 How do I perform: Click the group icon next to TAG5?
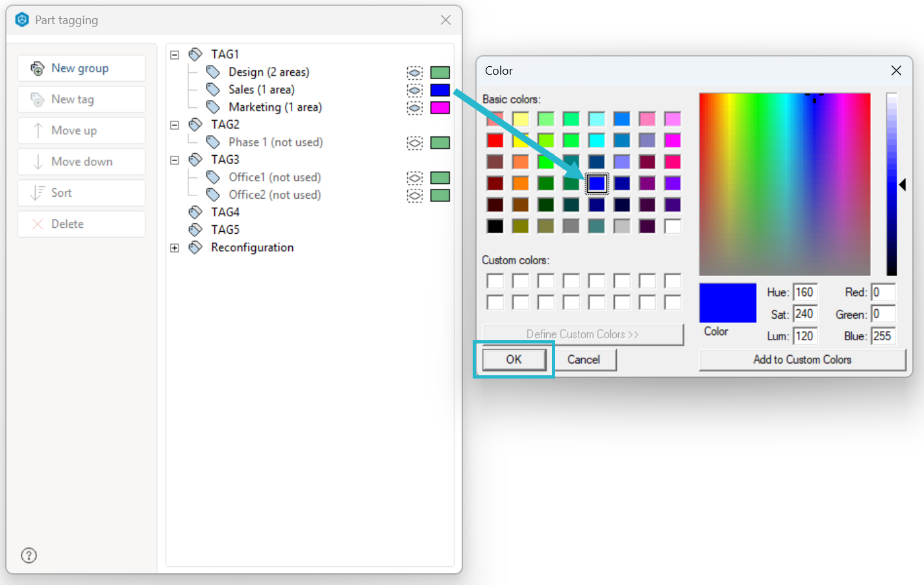(x=195, y=230)
